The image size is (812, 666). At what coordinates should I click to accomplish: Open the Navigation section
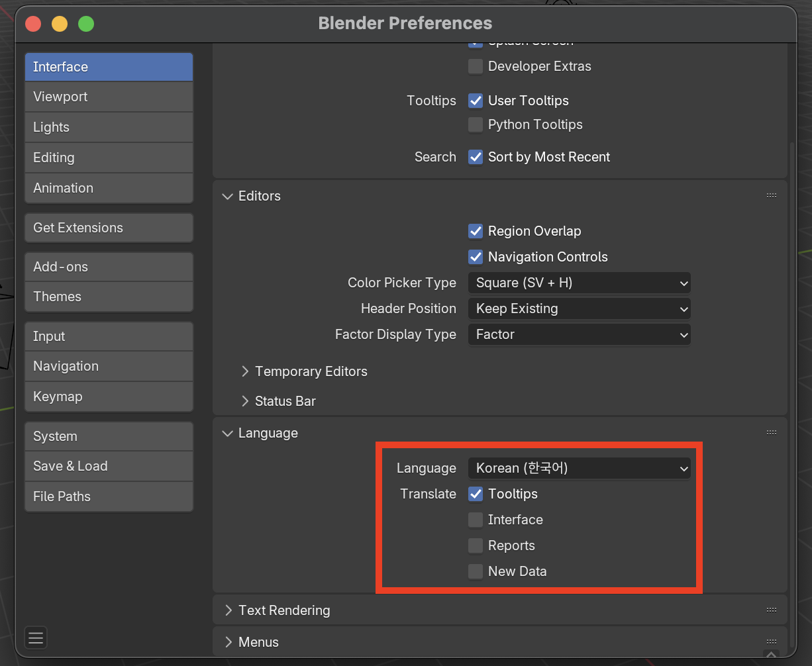[109, 366]
